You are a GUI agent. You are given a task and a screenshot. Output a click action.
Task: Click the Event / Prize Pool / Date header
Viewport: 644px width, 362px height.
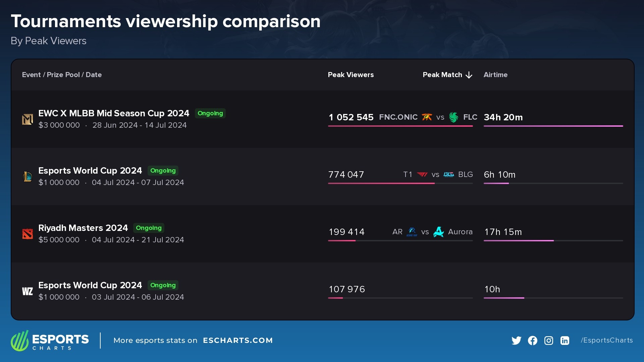point(62,75)
